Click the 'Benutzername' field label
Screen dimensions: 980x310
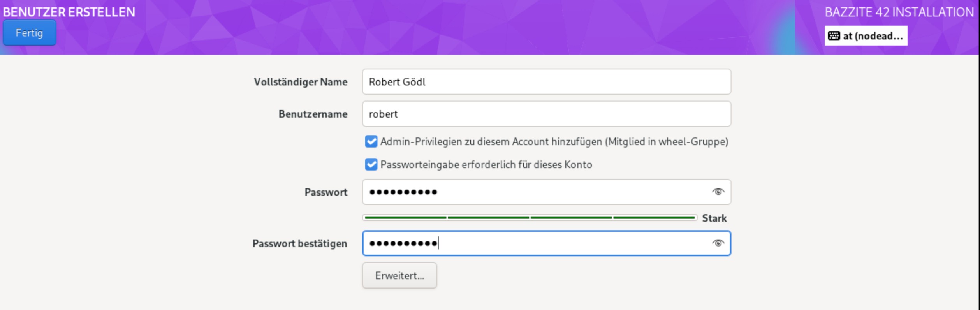click(313, 114)
